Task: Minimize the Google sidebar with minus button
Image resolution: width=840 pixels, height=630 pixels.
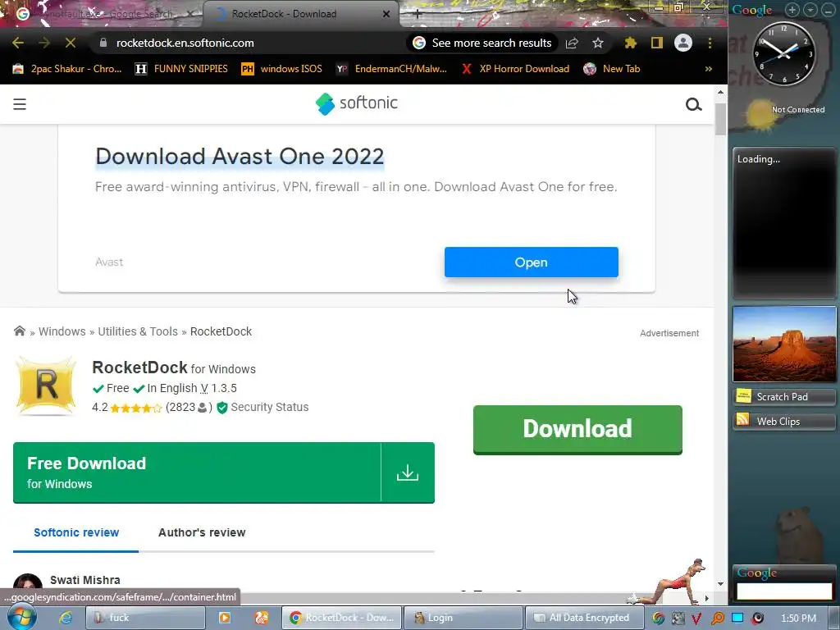Action: click(829, 10)
